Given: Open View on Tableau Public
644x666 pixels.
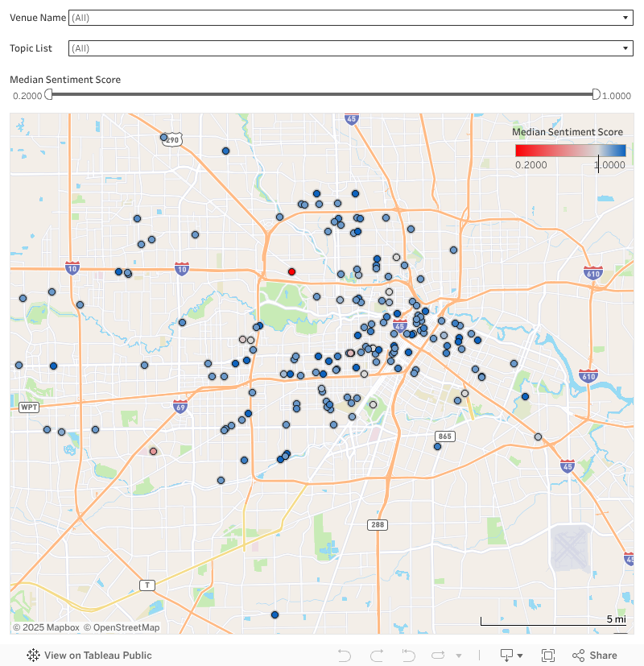Looking at the screenshot, I should click(89, 656).
